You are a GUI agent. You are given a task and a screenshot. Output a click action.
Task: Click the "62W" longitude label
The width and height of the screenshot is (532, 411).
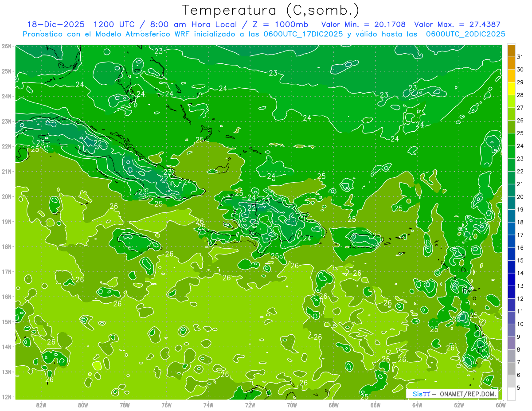(459, 405)
